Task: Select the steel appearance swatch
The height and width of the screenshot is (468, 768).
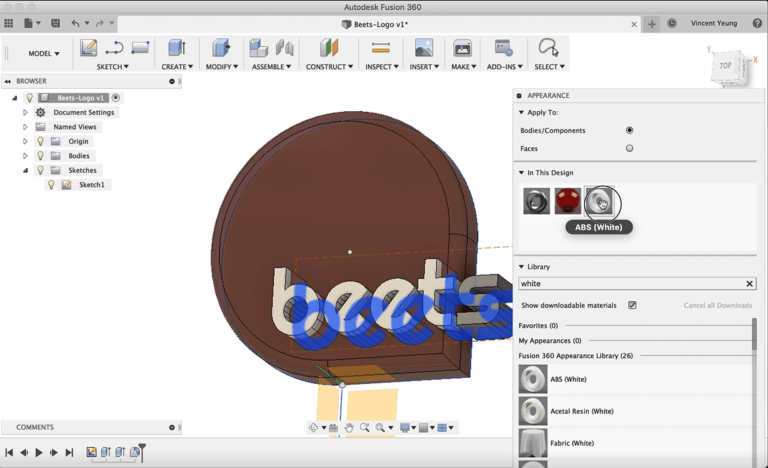Action: pos(536,201)
